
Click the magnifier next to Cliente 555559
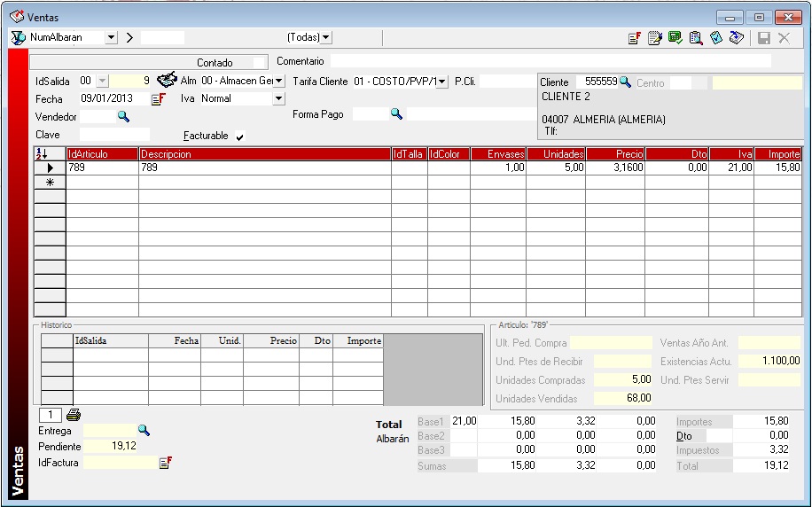click(625, 82)
